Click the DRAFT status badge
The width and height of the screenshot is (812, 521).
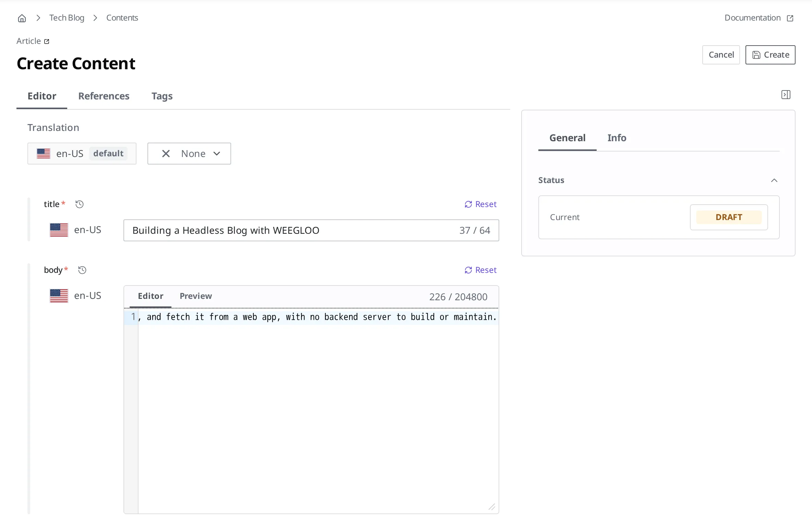[729, 217]
